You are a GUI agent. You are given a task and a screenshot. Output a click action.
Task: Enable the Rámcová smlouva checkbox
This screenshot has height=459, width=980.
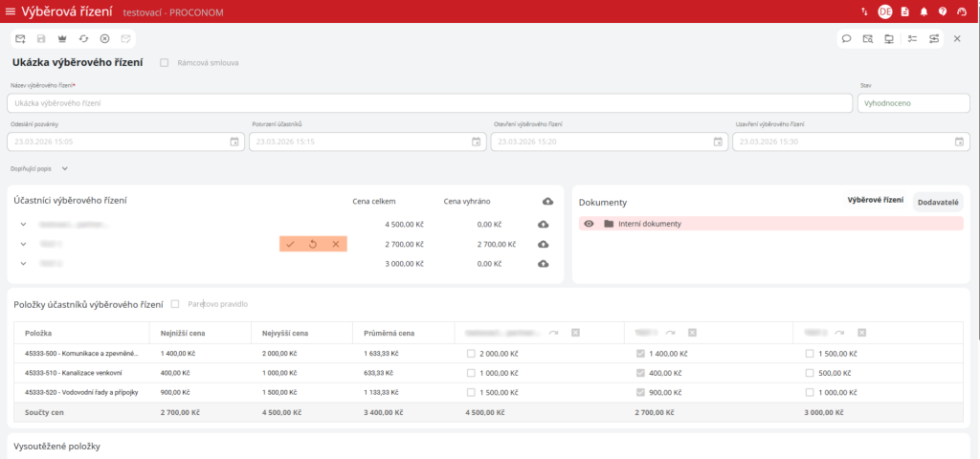[x=165, y=63]
